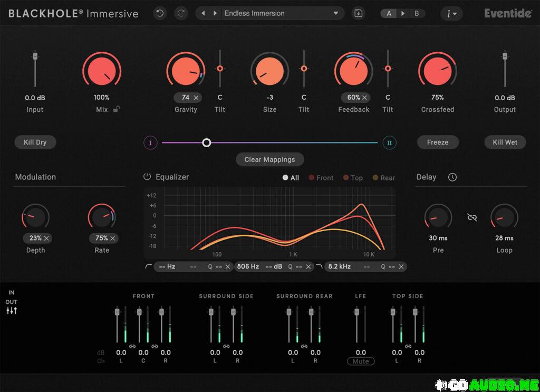Toggle Kill Dry

pos(35,142)
